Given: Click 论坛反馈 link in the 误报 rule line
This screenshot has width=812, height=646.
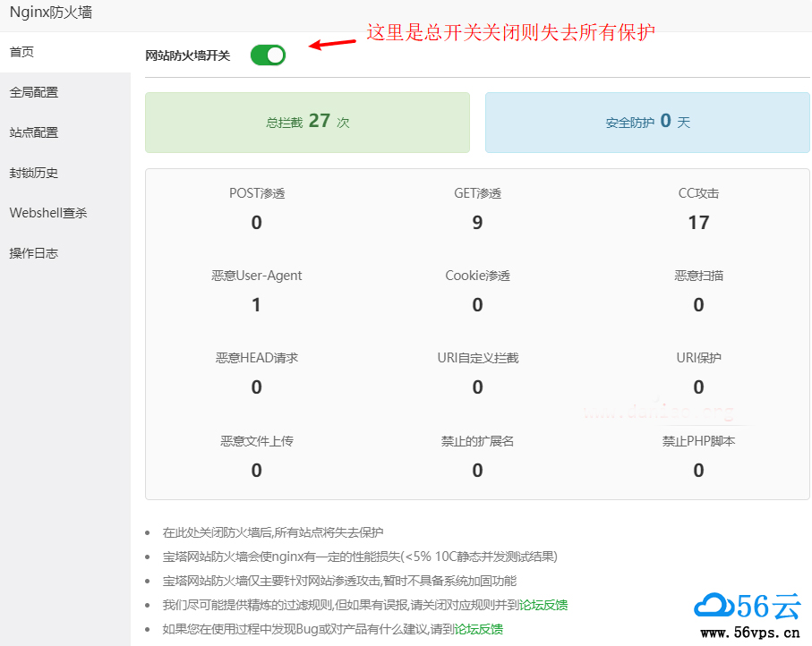Looking at the screenshot, I should (543, 605).
